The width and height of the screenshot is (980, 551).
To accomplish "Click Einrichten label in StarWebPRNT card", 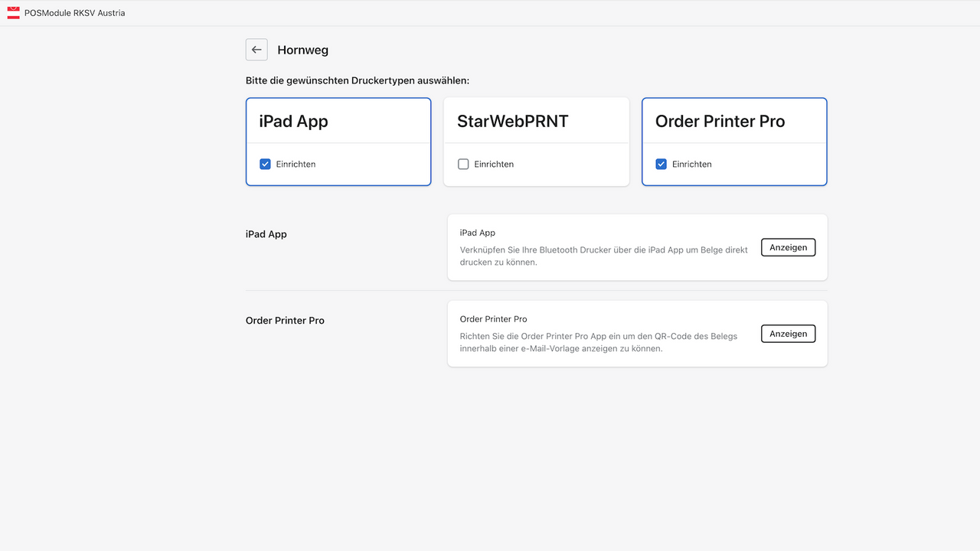I will tap(494, 164).
